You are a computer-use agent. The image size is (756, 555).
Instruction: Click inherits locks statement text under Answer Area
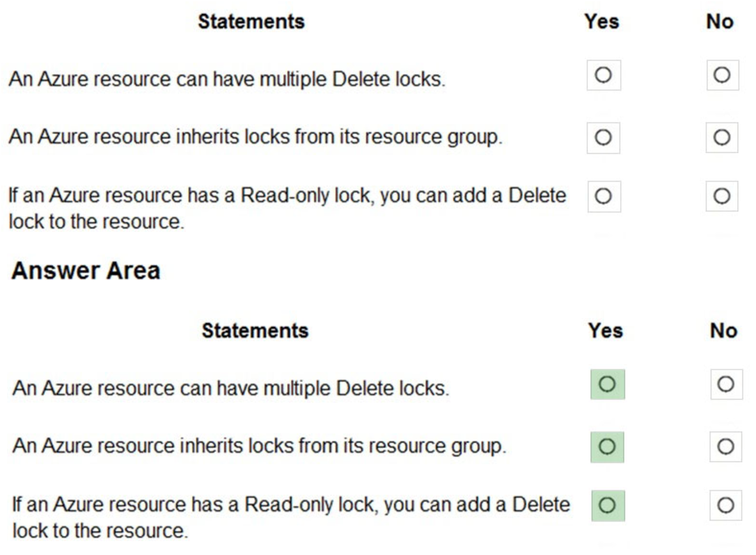pos(259,446)
